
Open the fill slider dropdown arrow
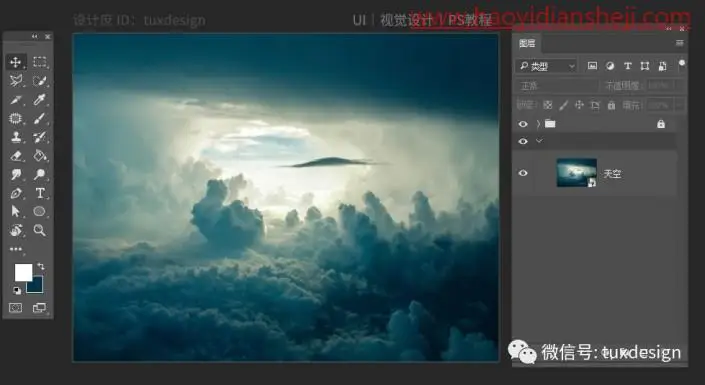pyautogui.click(x=680, y=105)
